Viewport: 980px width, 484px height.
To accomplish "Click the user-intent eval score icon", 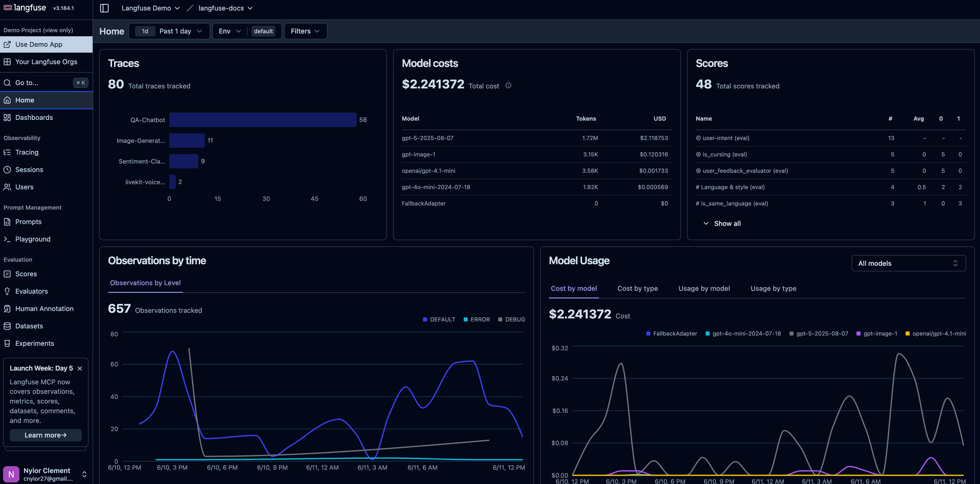I will pyautogui.click(x=698, y=138).
